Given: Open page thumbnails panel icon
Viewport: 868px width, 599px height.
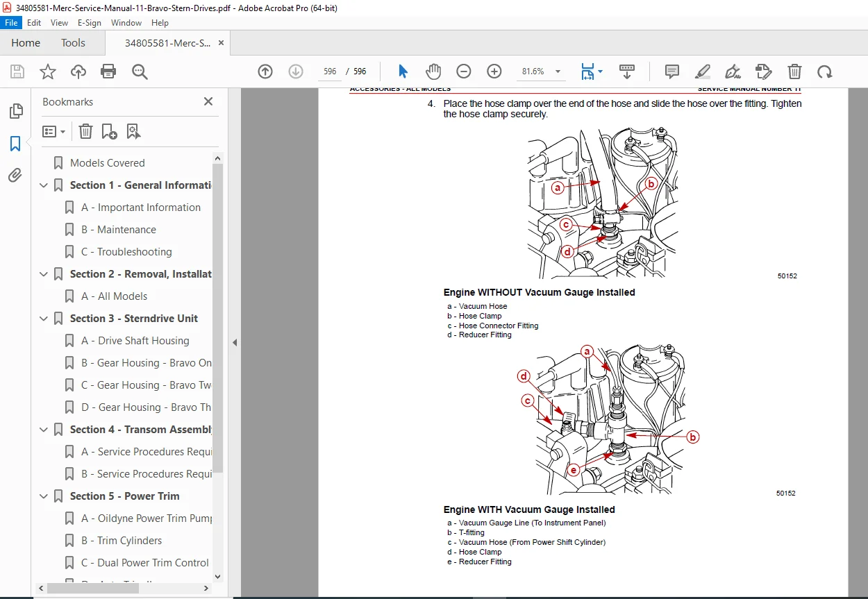Looking at the screenshot, I should point(15,111).
